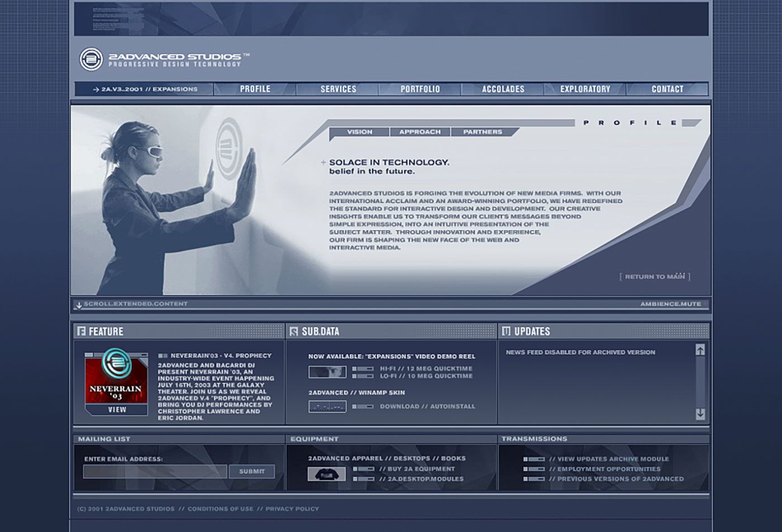Image resolution: width=782 pixels, height=532 pixels.
Task: Click the View button under Neverrain
Action: (x=117, y=410)
